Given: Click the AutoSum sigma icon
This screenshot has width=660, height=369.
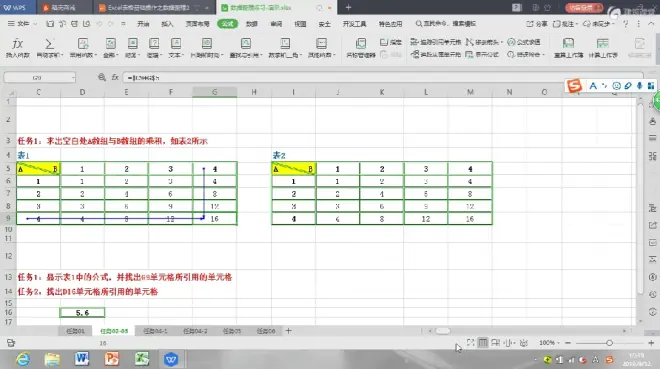Looking at the screenshot, I should (x=49, y=44).
